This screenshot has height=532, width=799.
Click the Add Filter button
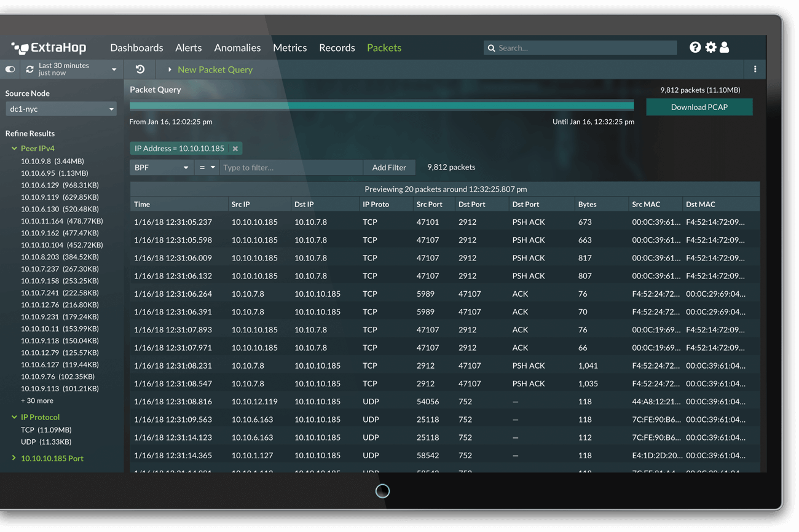click(x=388, y=168)
